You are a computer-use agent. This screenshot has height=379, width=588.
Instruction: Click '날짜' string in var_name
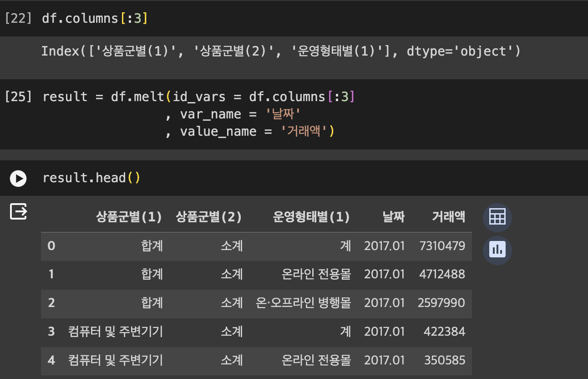(x=283, y=114)
